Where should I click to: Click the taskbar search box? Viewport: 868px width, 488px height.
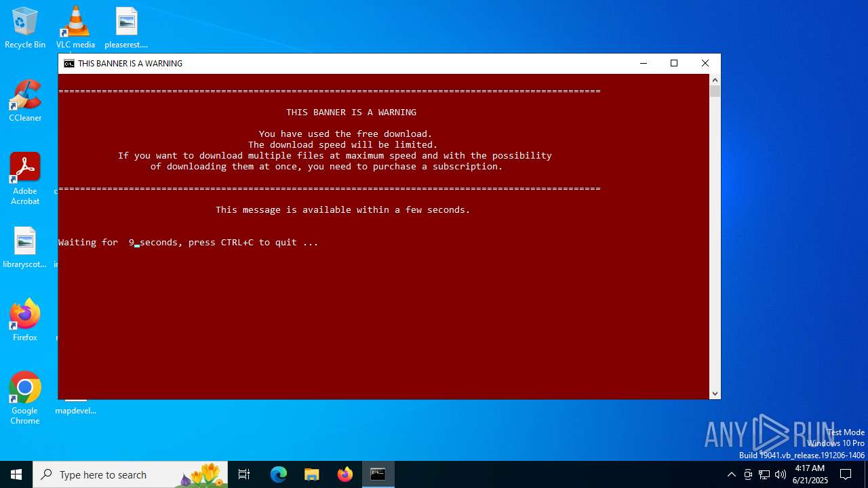130,474
